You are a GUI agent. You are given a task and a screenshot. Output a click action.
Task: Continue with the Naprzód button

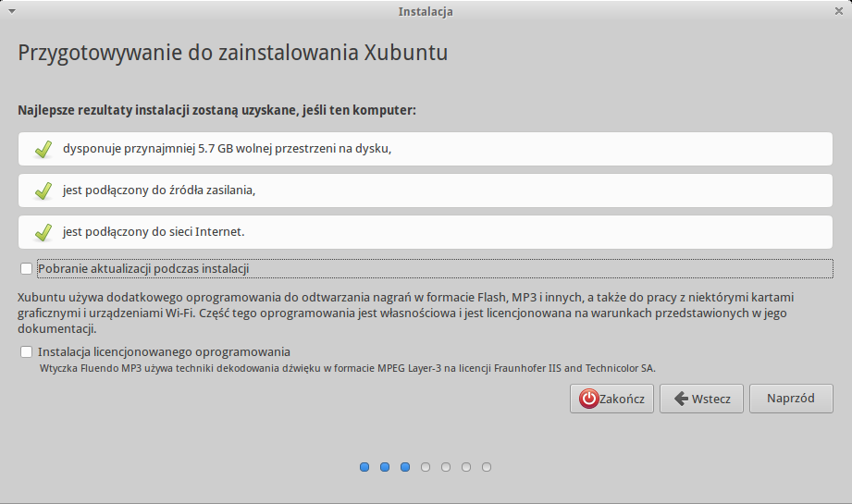(791, 399)
